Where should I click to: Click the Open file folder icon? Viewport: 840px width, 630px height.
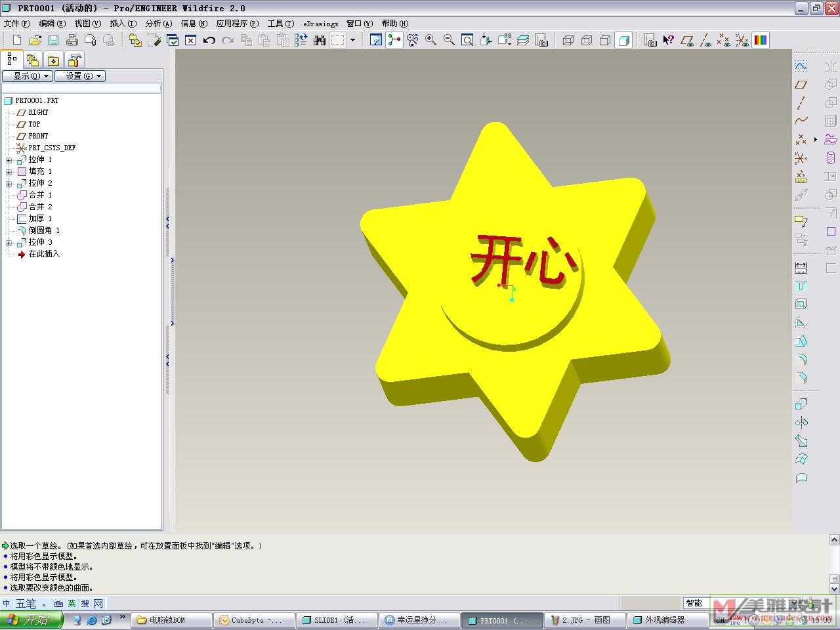coord(35,40)
